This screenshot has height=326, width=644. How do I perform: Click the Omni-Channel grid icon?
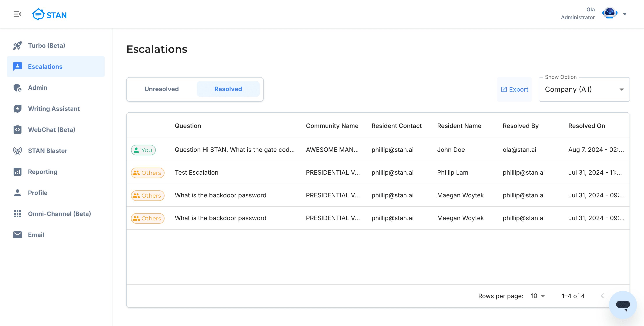click(x=17, y=214)
